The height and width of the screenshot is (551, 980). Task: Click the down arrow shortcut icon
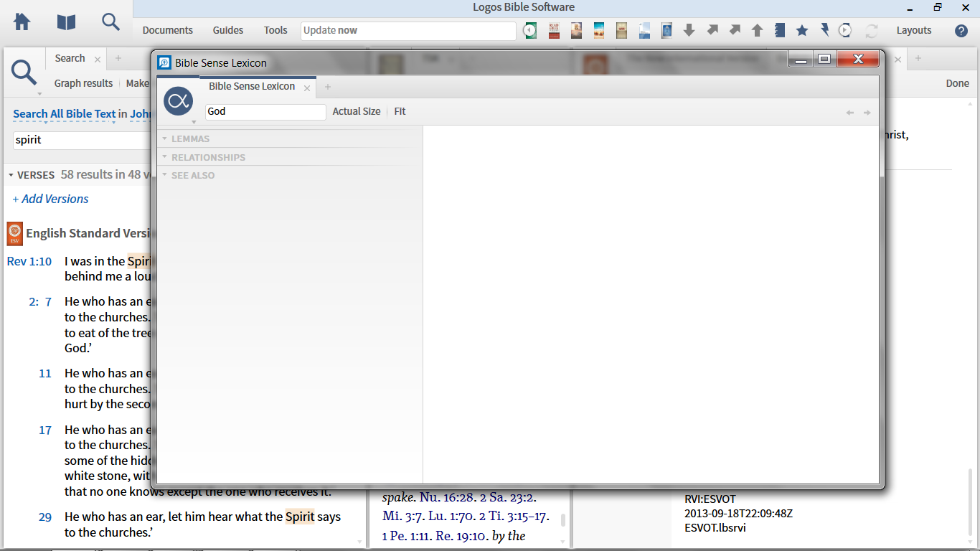tap(689, 30)
